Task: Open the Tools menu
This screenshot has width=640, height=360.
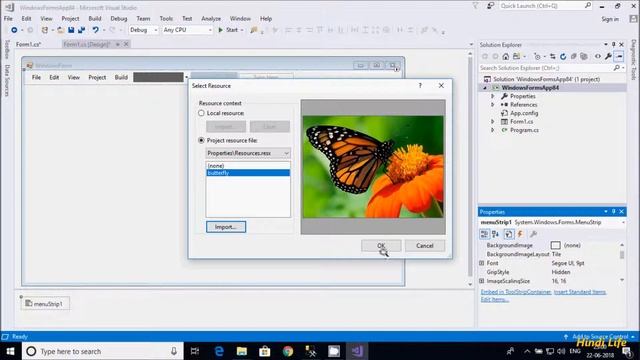Action: (x=166, y=19)
